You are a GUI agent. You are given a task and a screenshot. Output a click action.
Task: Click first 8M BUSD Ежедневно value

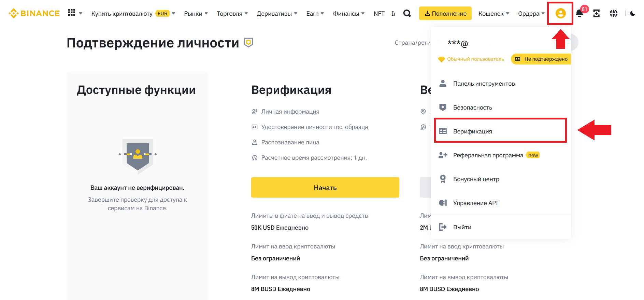[281, 289]
